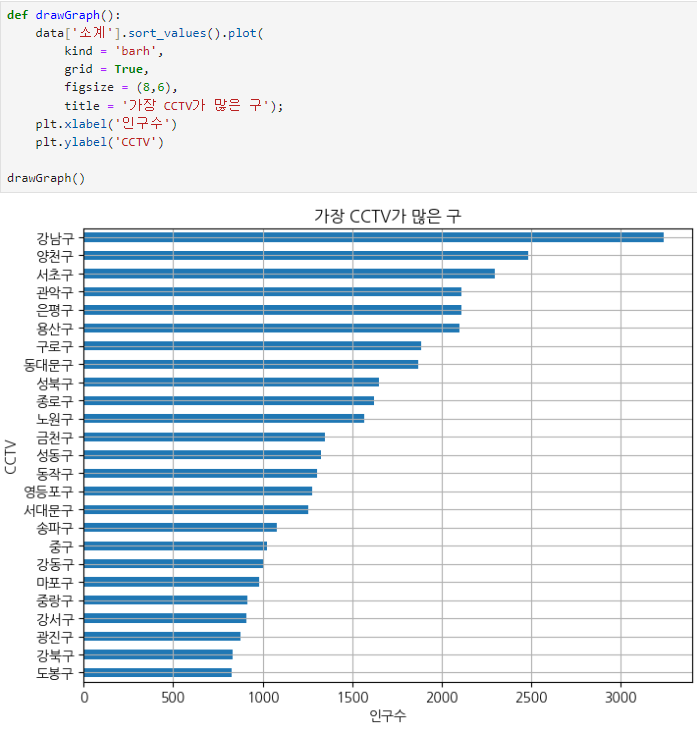Click the 중구 axis label

coord(61,546)
